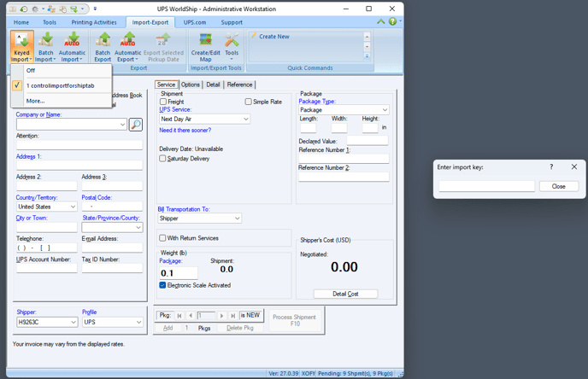Click the Add package button
The image size is (588, 379).
tap(168, 328)
